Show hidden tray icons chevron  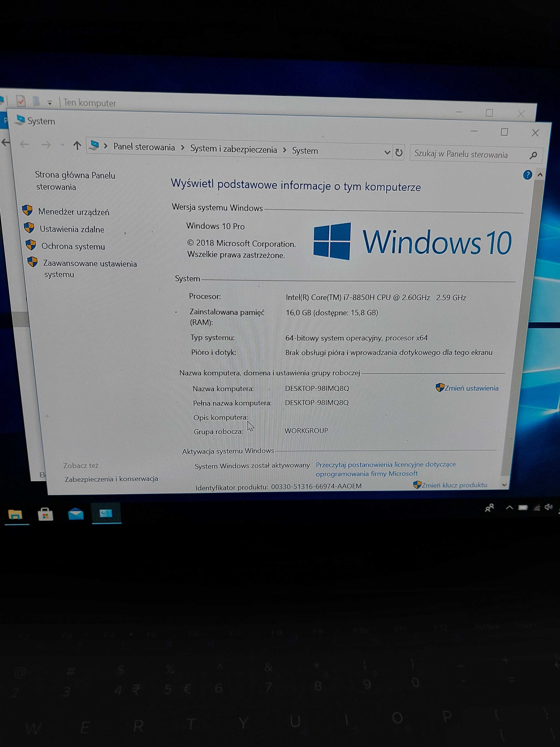(x=509, y=508)
